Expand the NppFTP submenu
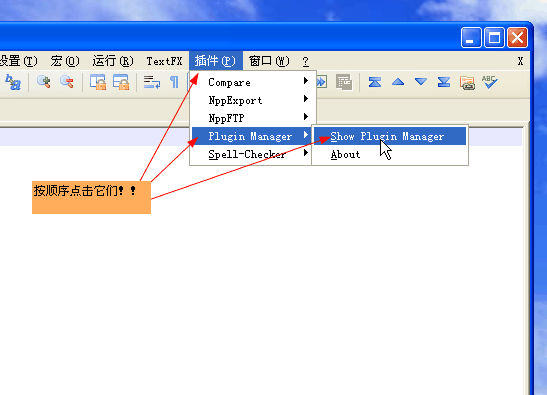This screenshot has height=395, width=547. pyautogui.click(x=251, y=118)
